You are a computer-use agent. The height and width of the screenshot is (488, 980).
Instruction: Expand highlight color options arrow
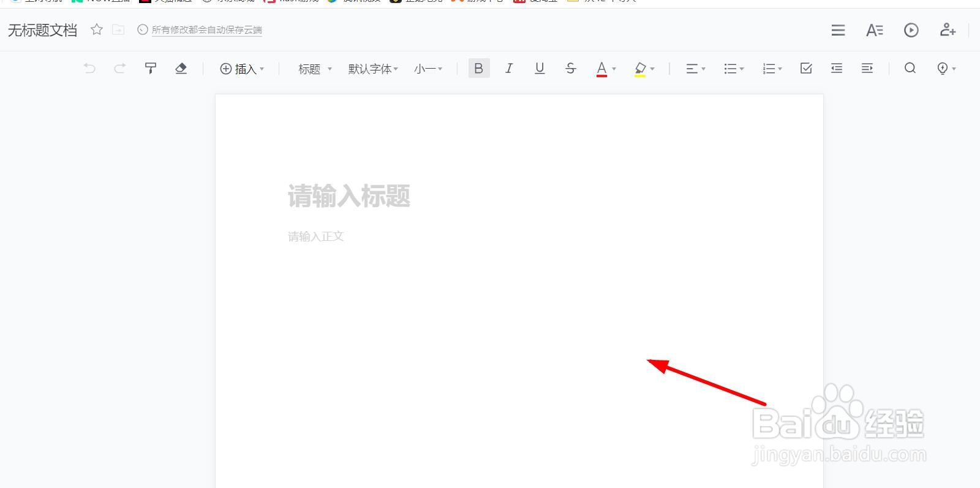[x=652, y=69]
